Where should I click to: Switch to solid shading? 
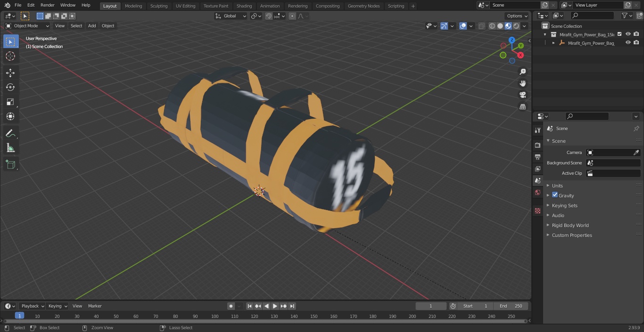500,26
